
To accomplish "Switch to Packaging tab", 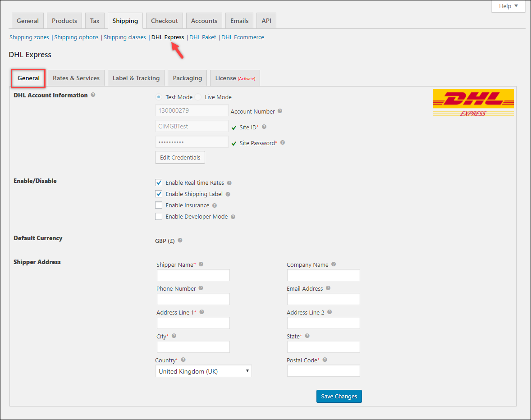I will click(187, 78).
